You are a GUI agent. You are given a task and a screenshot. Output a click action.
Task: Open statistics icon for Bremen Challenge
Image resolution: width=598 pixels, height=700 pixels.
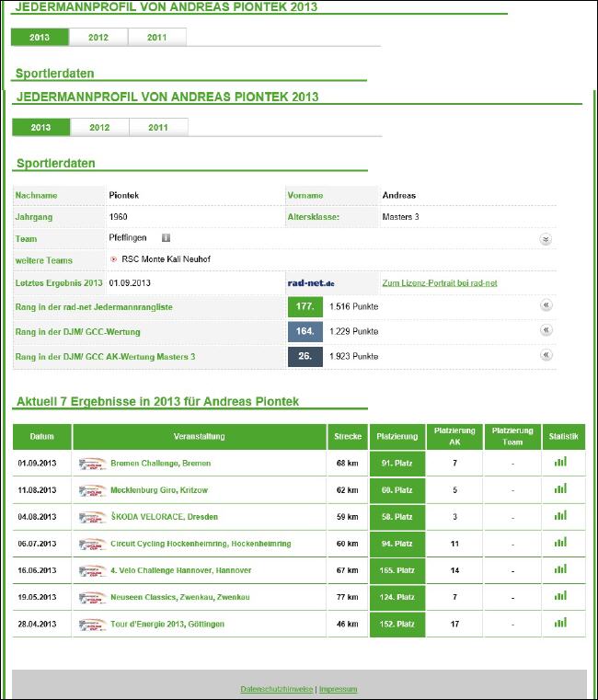click(x=560, y=462)
